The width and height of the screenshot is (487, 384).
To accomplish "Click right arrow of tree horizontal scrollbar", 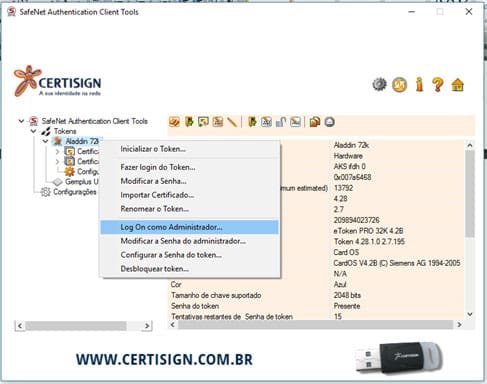I will pos(147,326).
